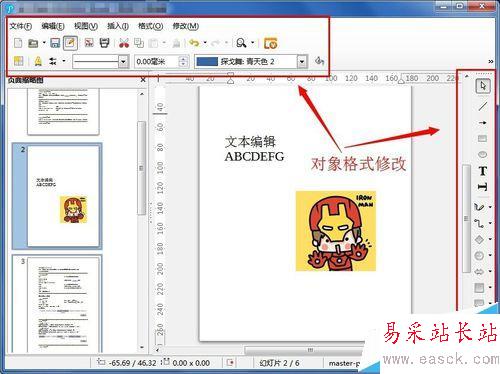Viewport: 500px width, 374px height.
Task: Expand the toolbar overflow chevron
Action: (491, 61)
